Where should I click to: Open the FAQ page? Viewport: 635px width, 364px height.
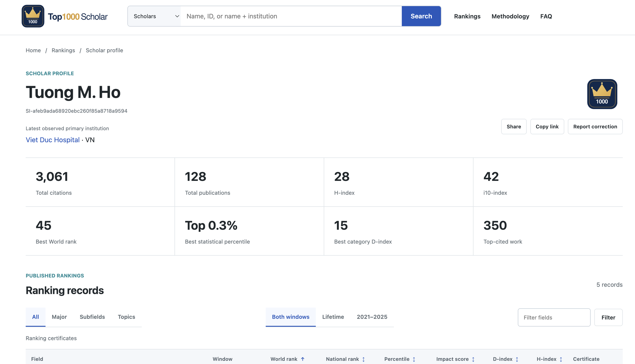coord(546,16)
